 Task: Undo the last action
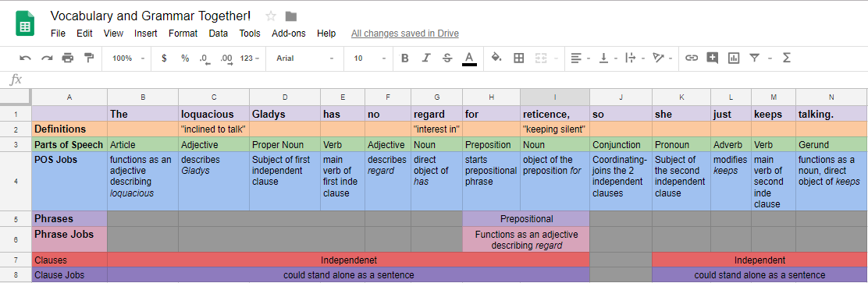(x=26, y=58)
